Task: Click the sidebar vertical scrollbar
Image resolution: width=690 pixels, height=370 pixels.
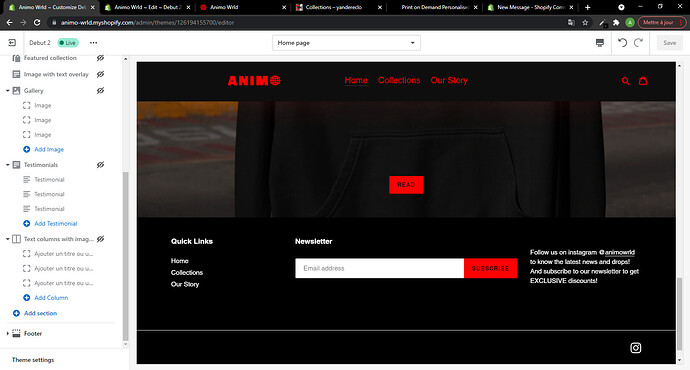Action: click(125, 255)
